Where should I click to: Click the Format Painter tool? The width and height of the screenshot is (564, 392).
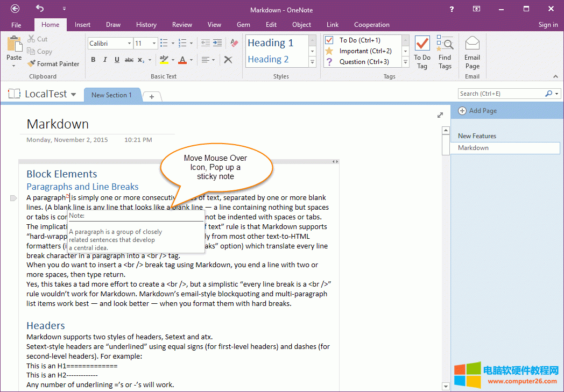(53, 63)
